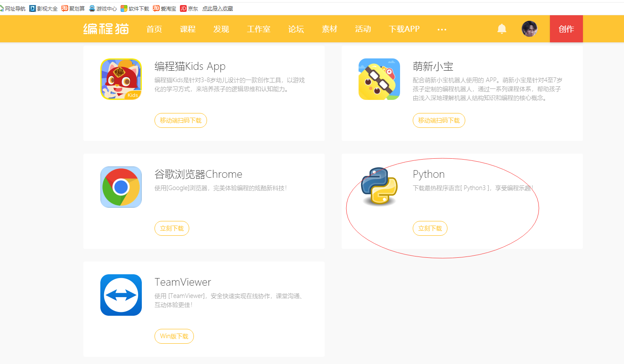Click the 萌新小宝 title
The width and height of the screenshot is (624, 364).
433,66
